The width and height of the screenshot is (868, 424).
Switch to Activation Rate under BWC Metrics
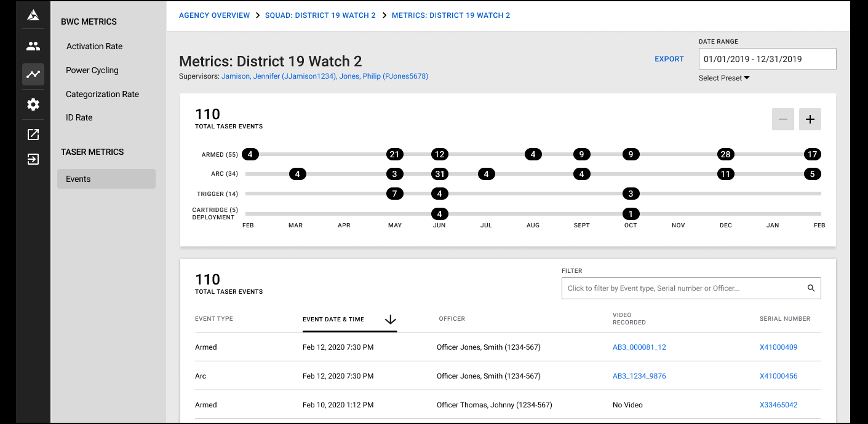click(94, 46)
